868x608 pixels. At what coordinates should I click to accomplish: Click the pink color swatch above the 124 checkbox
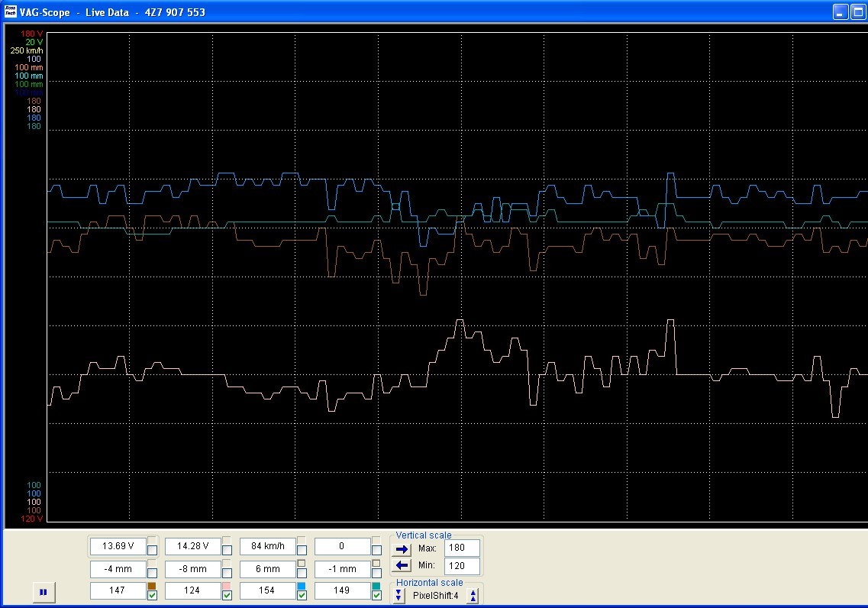tap(227, 585)
